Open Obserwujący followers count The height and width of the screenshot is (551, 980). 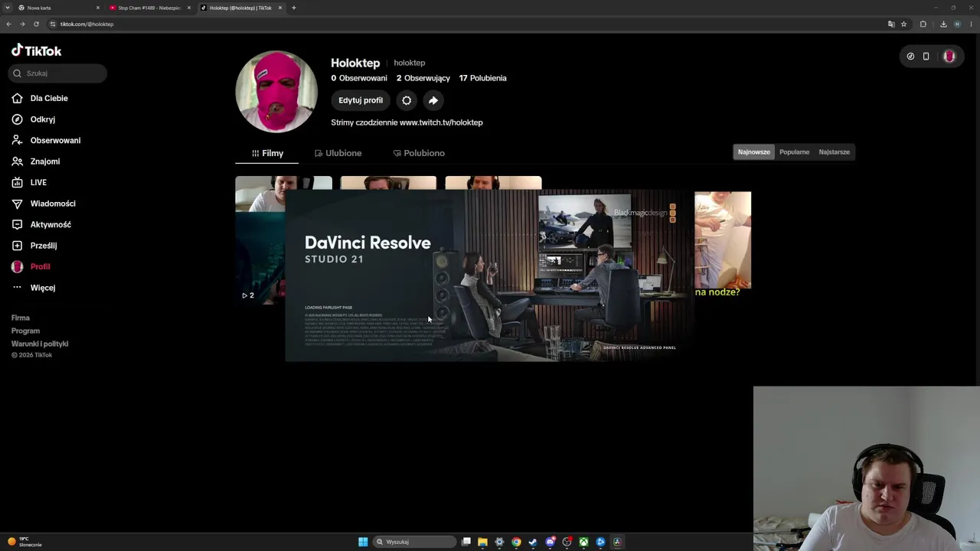click(x=423, y=78)
